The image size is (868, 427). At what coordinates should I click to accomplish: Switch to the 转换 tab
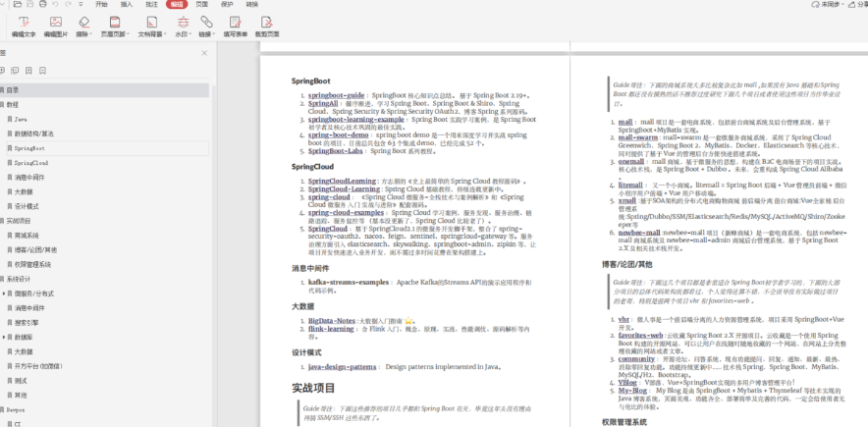[252, 4]
